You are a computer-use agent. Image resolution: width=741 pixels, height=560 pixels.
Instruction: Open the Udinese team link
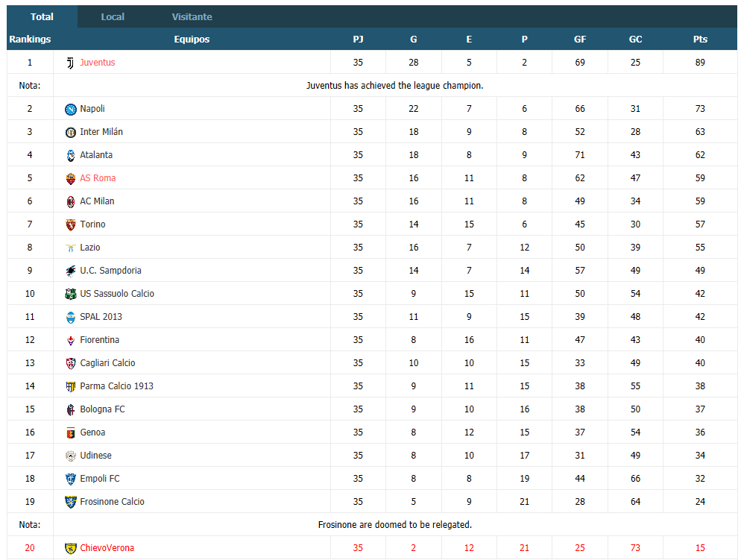point(95,456)
